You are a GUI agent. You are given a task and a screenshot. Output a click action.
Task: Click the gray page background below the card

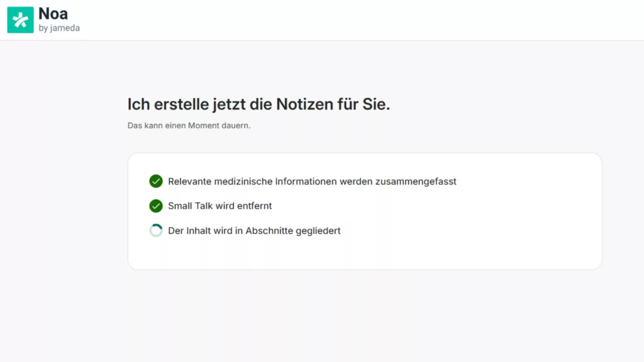[365, 314]
